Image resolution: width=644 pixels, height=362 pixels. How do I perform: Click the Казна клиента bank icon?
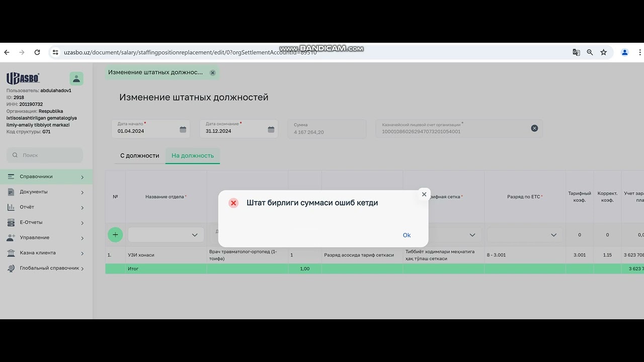pos(11,253)
